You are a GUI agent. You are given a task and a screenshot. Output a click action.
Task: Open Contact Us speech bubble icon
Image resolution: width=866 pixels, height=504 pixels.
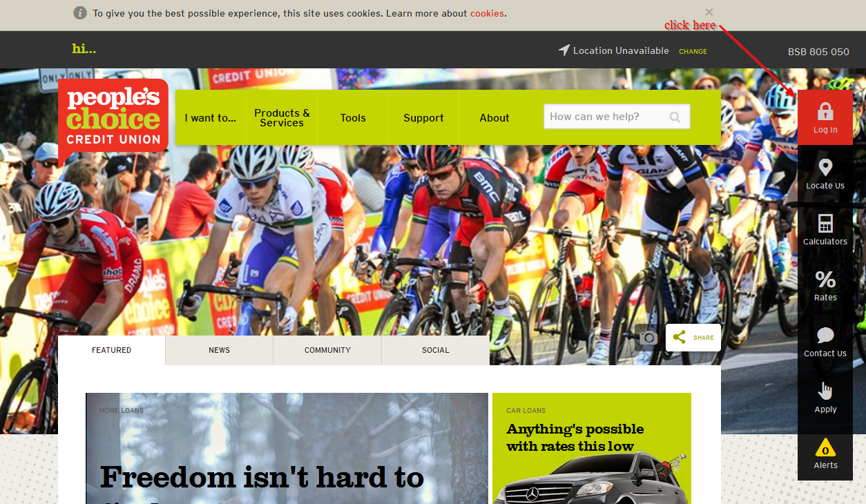pos(825,336)
